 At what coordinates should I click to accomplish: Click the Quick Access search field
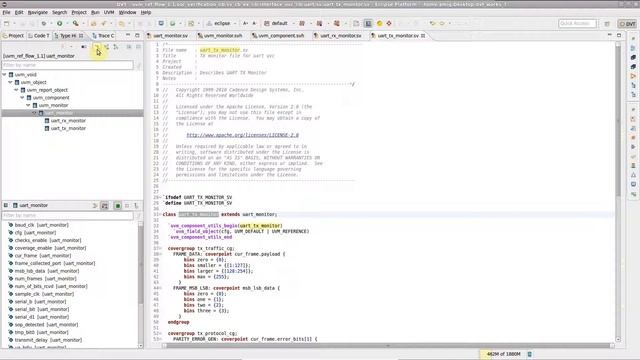[577, 24]
